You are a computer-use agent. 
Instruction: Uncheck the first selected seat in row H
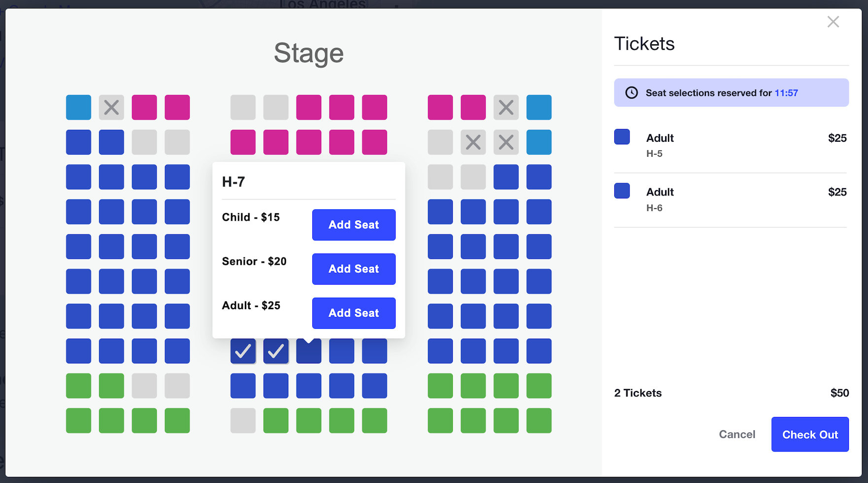tap(243, 351)
